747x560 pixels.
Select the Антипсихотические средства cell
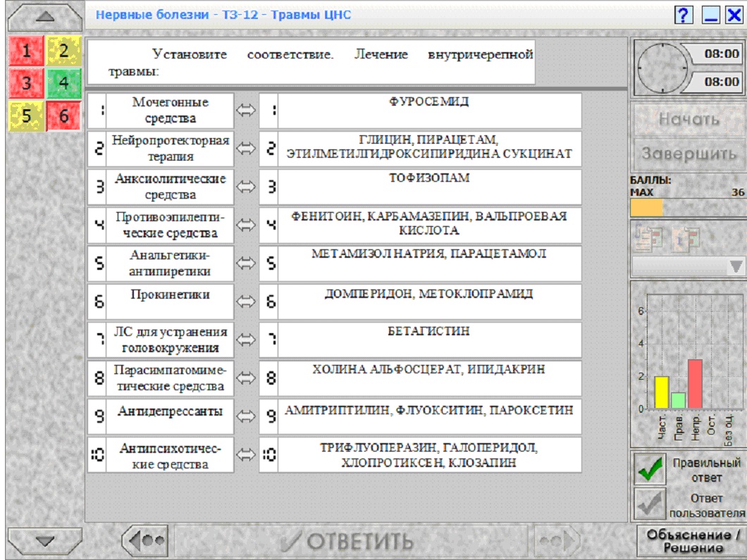[170, 455]
